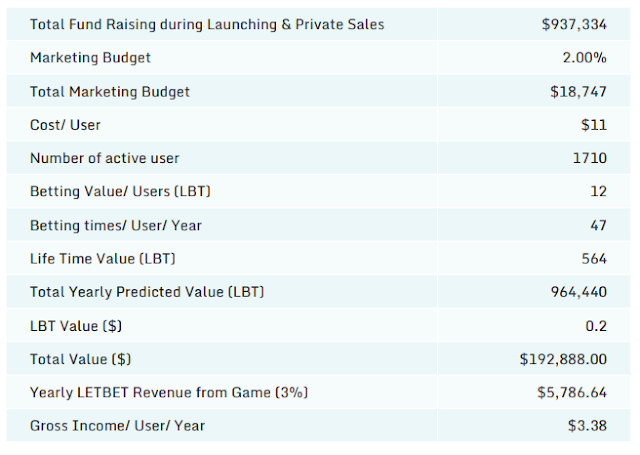Click the Marketing Budget row label
Viewport: 640px width, 455px height.
[91, 58]
